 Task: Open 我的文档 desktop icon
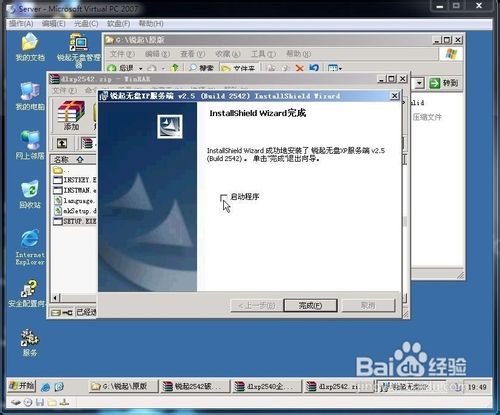pos(30,47)
